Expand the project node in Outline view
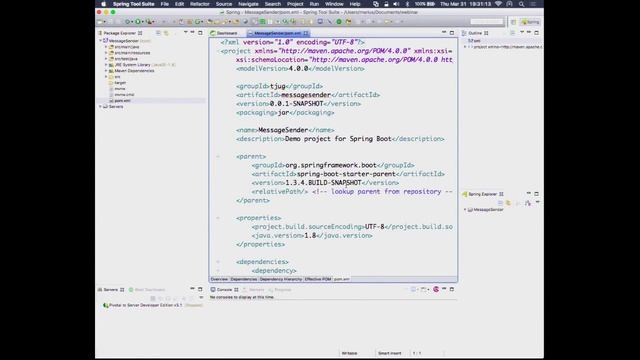This screenshot has height=360, width=640. pos(465,47)
